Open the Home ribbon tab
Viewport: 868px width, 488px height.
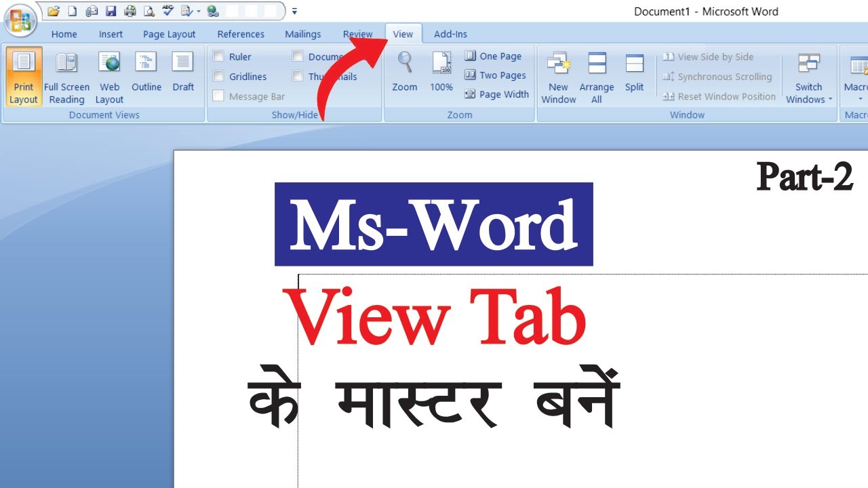[64, 34]
